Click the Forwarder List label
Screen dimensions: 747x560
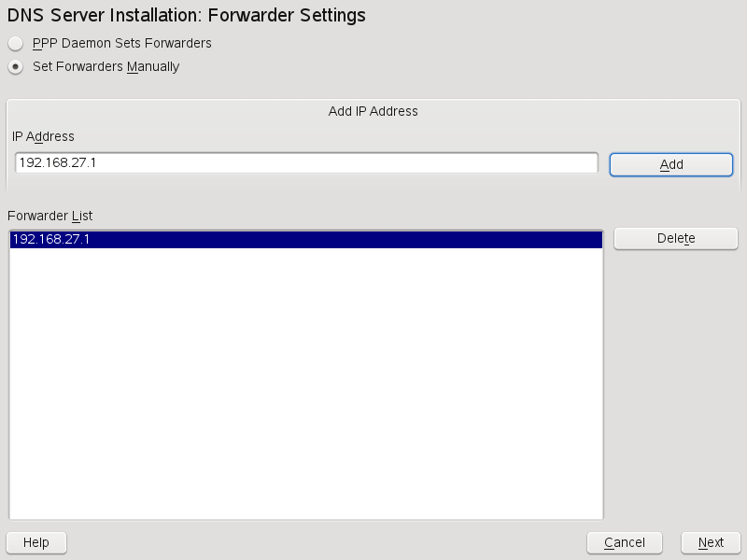click(x=50, y=216)
